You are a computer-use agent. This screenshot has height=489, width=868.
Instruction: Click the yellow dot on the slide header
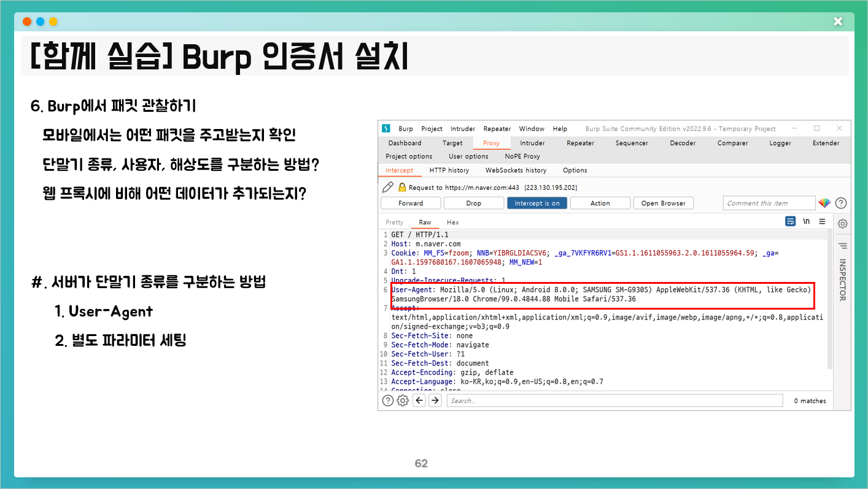pyautogui.click(x=53, y=22)
